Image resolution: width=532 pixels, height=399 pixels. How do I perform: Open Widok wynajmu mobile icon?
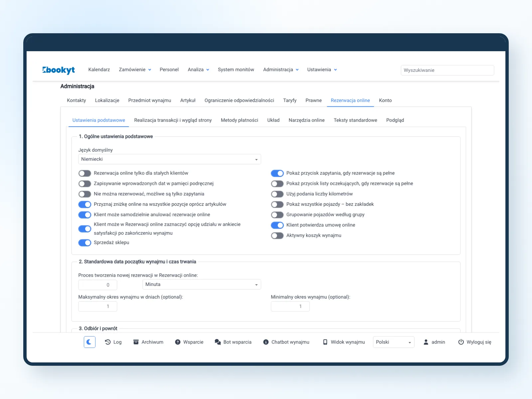(325, 342)
